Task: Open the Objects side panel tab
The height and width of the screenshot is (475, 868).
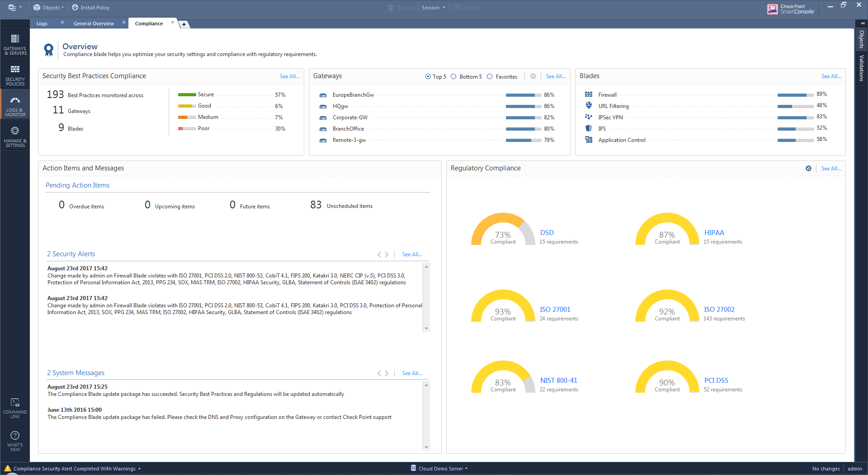Action: point(861,39)
